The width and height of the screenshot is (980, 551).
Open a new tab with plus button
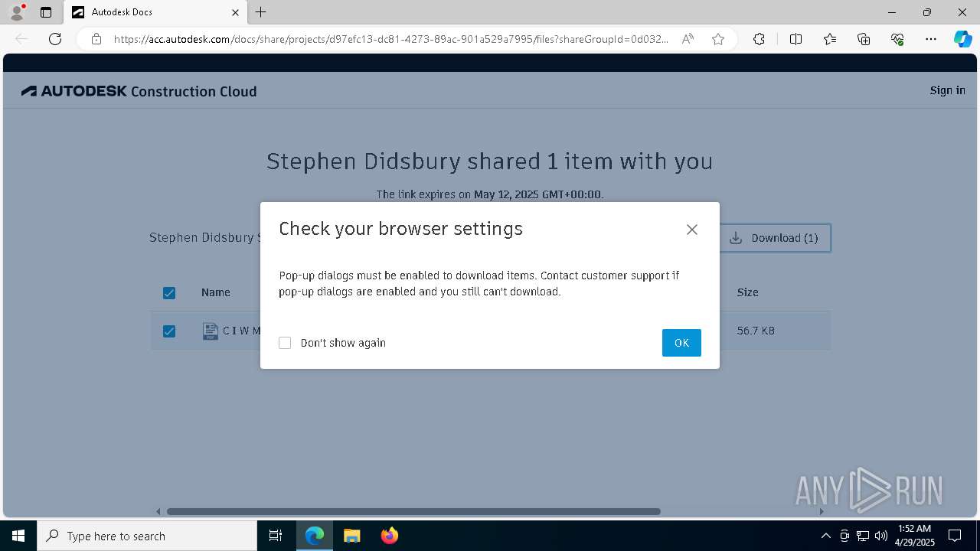click(x=261, y=12)
